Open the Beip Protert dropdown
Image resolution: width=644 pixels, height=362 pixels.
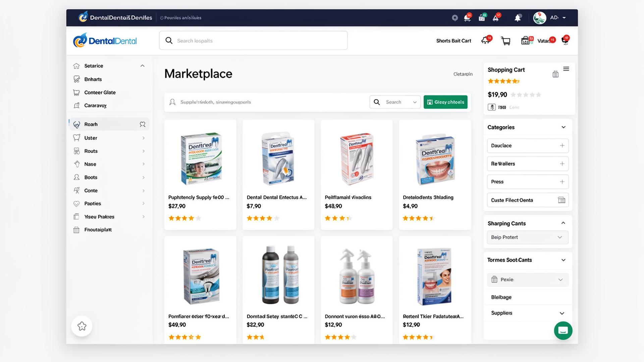tap(528, 237)
